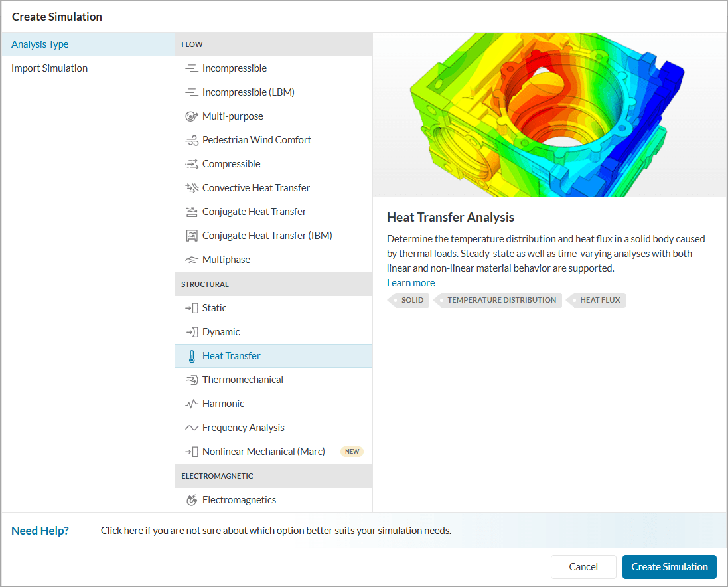Click the Harmonic waveform icon

coord(192,404)
